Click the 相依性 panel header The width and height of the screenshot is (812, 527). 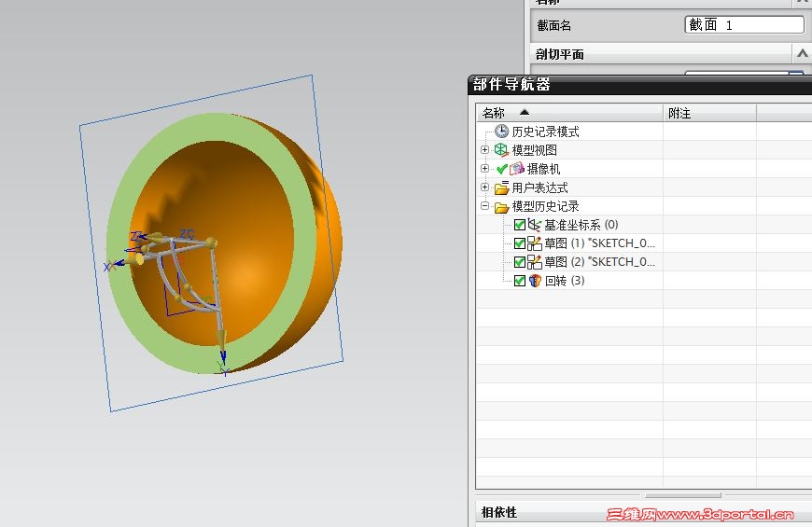point(643,512)
